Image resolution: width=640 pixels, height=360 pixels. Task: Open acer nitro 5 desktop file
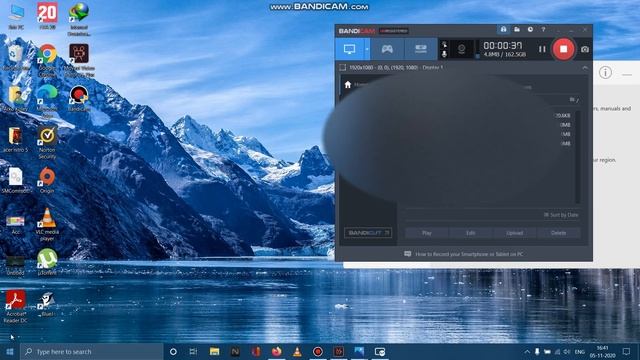(x=16, y=139)
